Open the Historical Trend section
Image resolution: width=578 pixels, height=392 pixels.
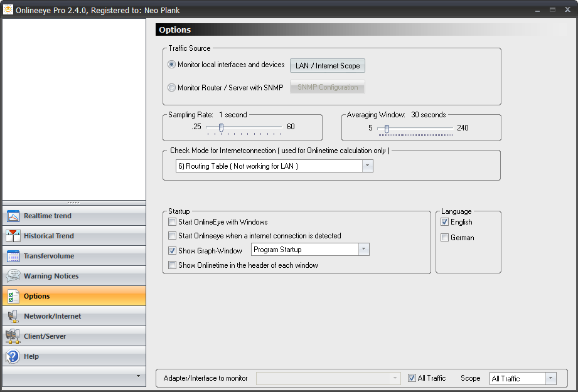click(74, 236)
